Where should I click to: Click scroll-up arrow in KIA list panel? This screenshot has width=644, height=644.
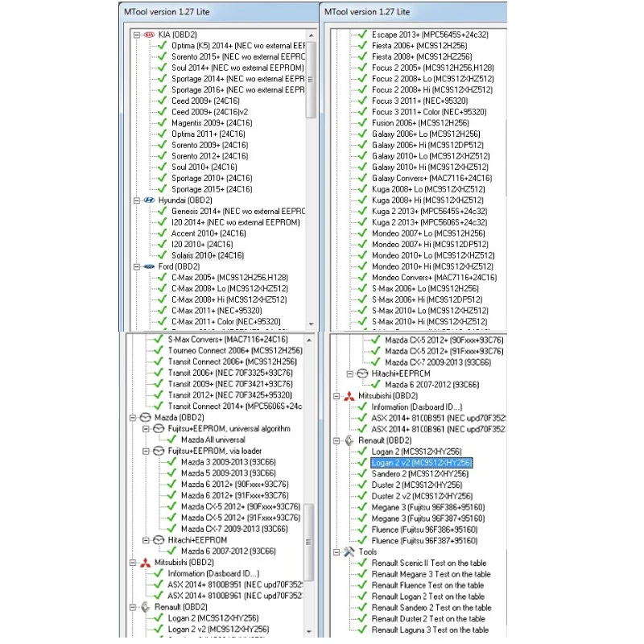pyautogui.click(x=311, y=35)
